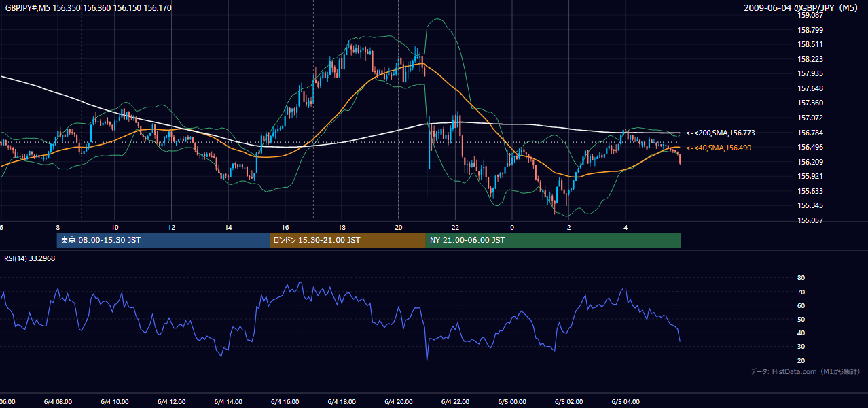Image resolution: width=868 pixels, height=408 pixels.
Task: Click hour label 20 under price chart
Action: click(399, 228)
